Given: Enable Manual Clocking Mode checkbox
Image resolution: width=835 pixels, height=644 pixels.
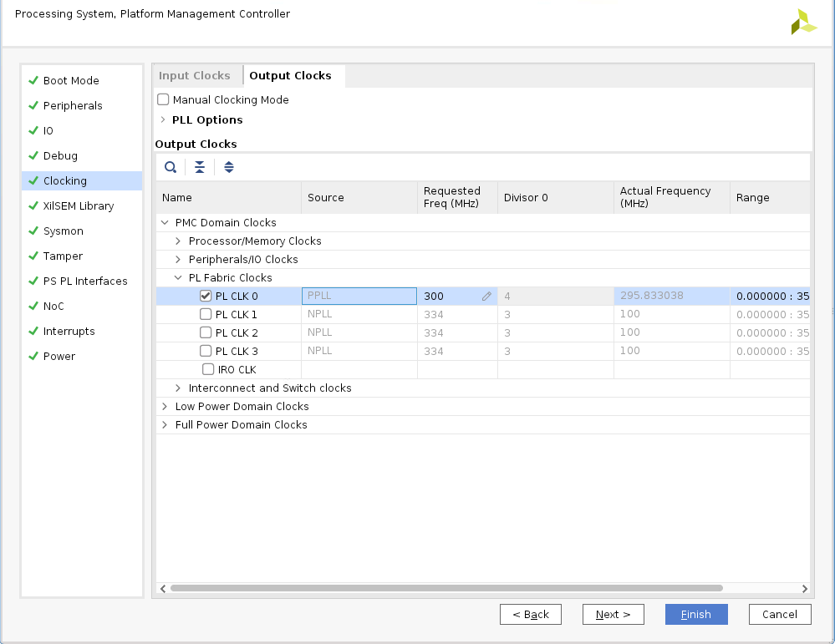Looking at the screenshot, I should pyautogui.click(x=163, y=99).
